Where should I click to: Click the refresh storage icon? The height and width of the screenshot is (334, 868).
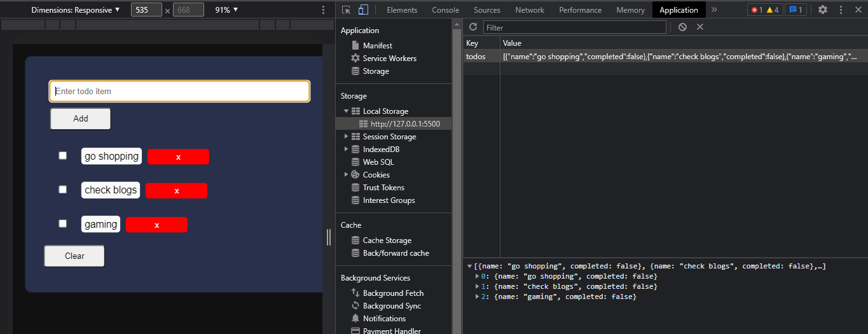472,27
